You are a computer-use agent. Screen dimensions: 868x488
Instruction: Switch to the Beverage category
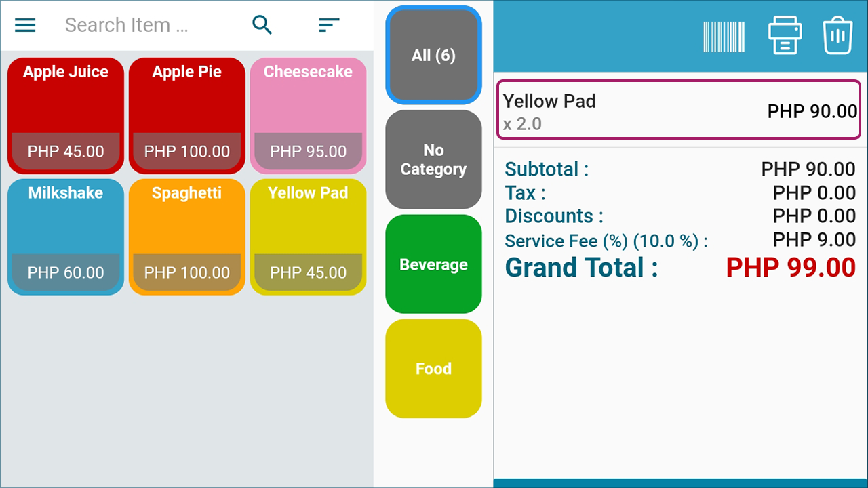433,264
